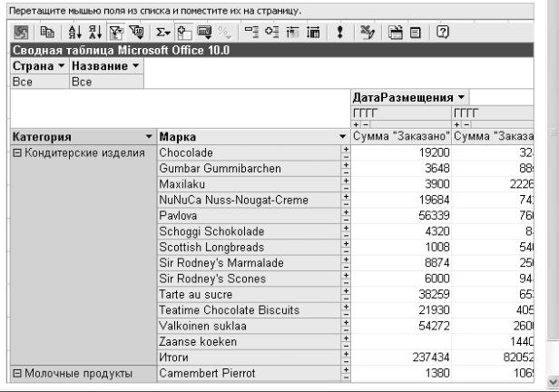The width and height of the screenshot is (559, 392).
Task: Open the AutoCalc sigma dropdown
Action: pos(163,33)
